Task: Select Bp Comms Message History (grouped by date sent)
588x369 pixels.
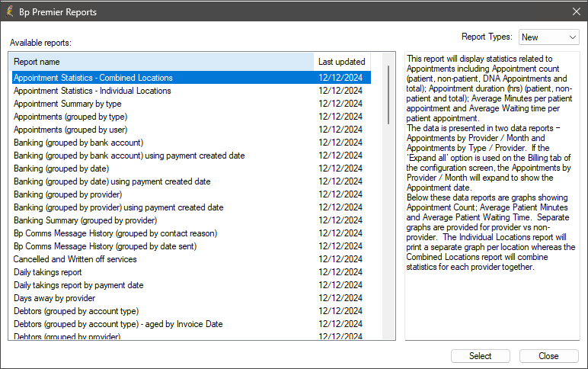Action: (191, 246)
